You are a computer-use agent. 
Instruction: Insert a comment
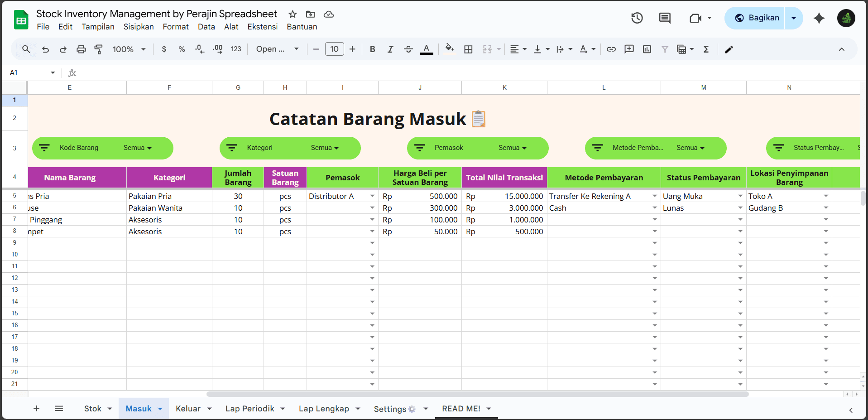click(x=629, y=49)
